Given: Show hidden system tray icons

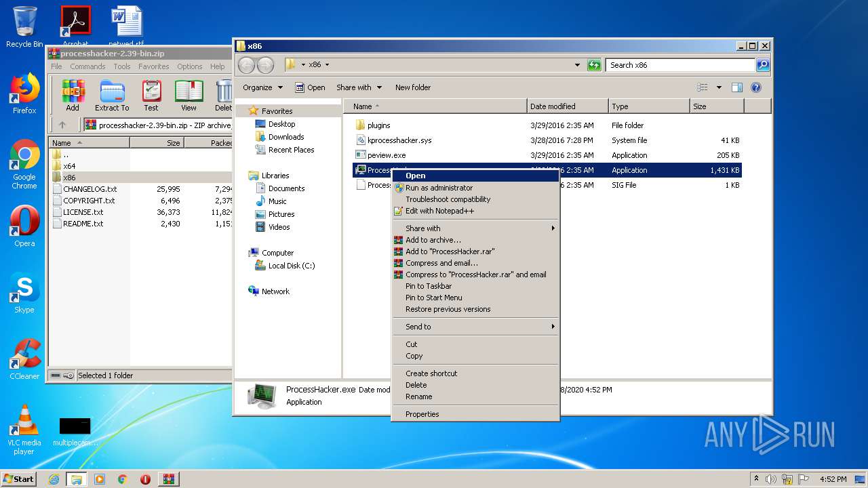Looking at the screenshot, I should (756, 479).
